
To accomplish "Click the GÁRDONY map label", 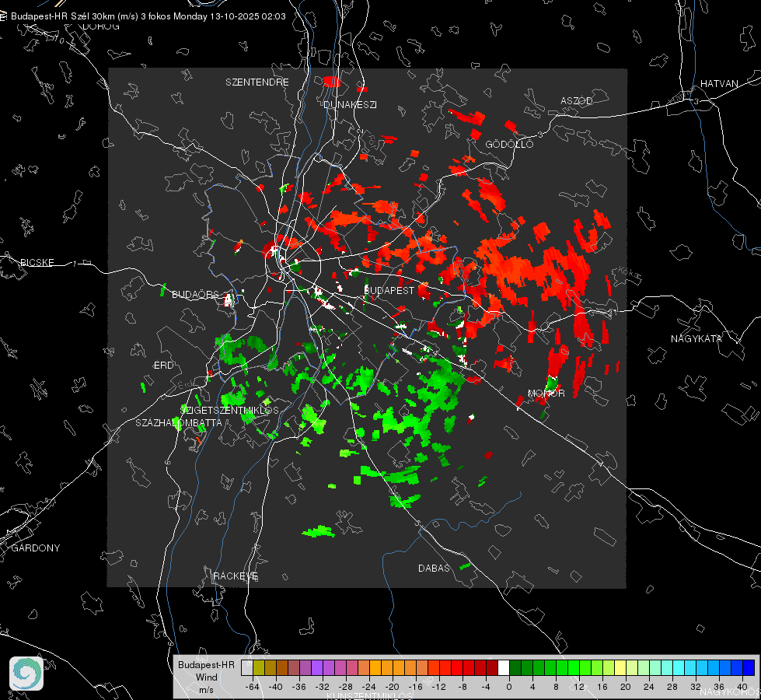I will 36,548.
